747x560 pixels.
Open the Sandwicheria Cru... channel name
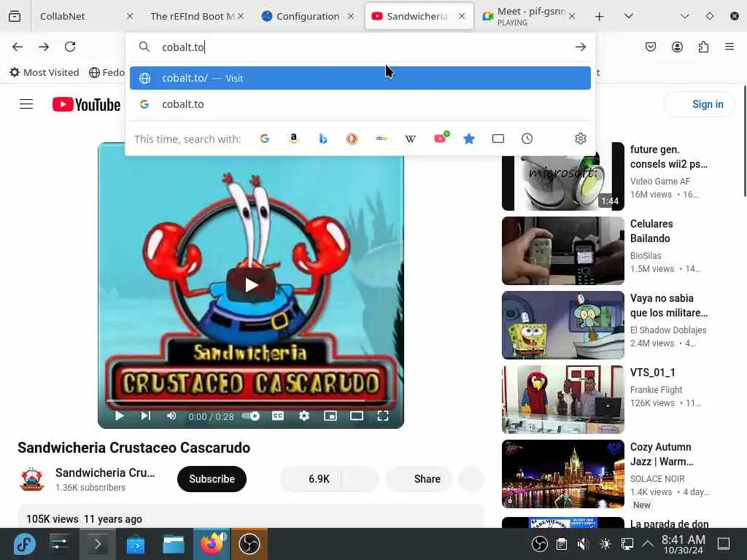click(x=105, y=472)
